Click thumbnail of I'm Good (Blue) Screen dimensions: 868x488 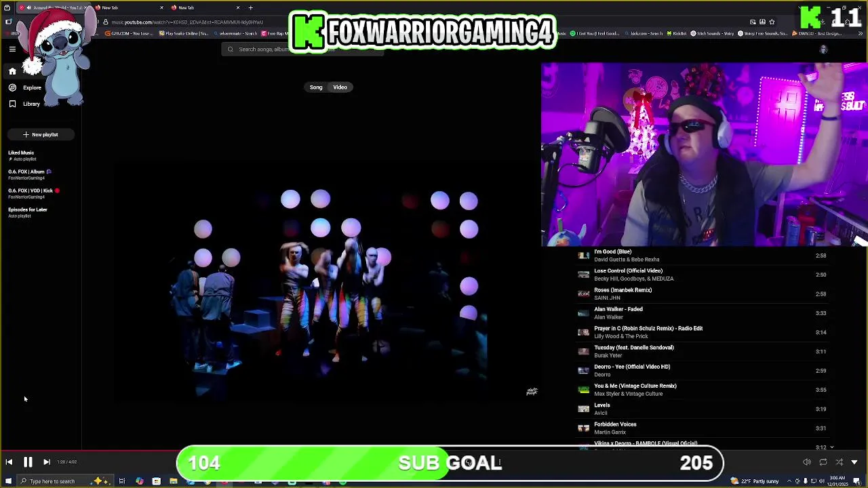point(583,256)
